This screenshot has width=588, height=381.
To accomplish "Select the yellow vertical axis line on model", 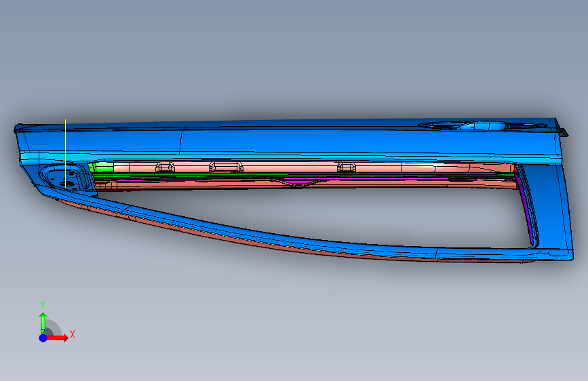I will point(65,153).
